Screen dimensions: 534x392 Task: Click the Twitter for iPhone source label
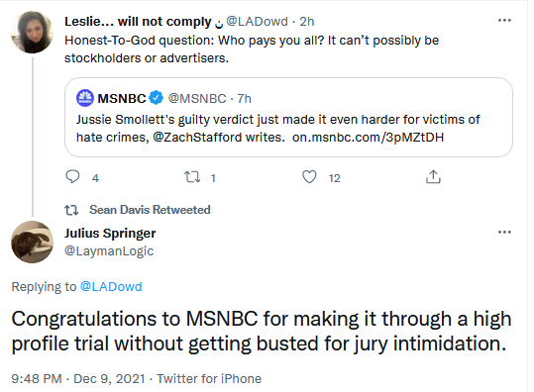(209, 378)
